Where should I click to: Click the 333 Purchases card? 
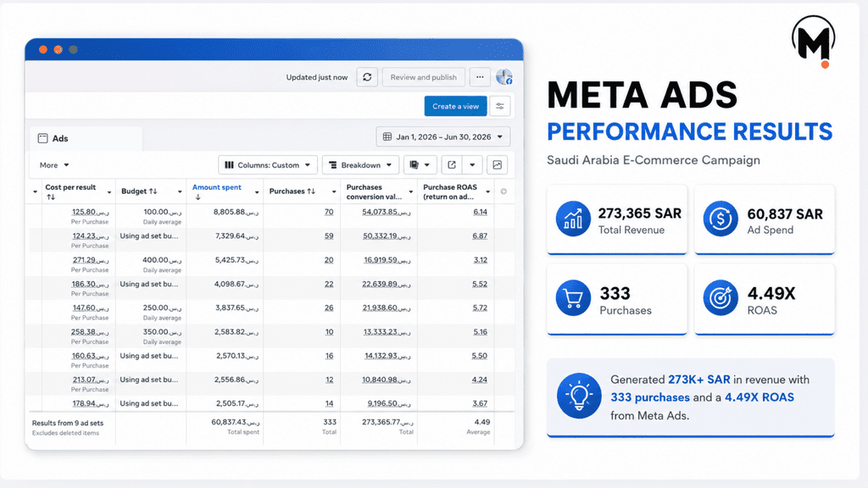click(x=617, y=299)
